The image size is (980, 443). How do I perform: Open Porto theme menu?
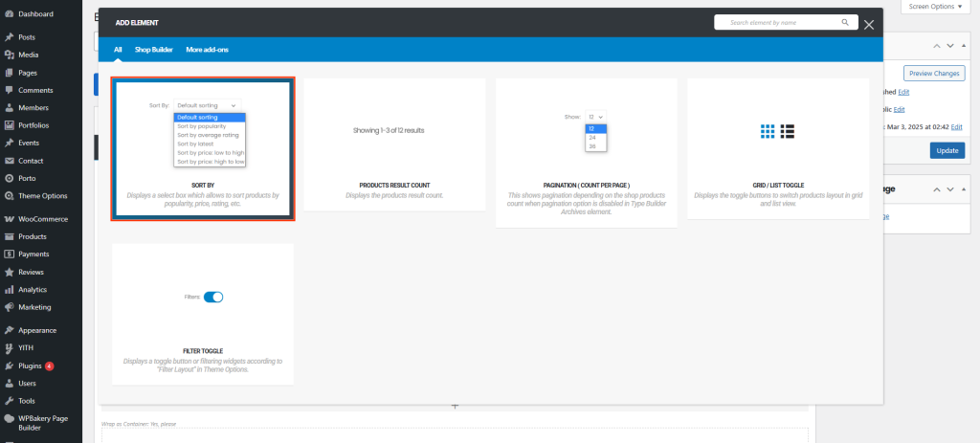28,178
